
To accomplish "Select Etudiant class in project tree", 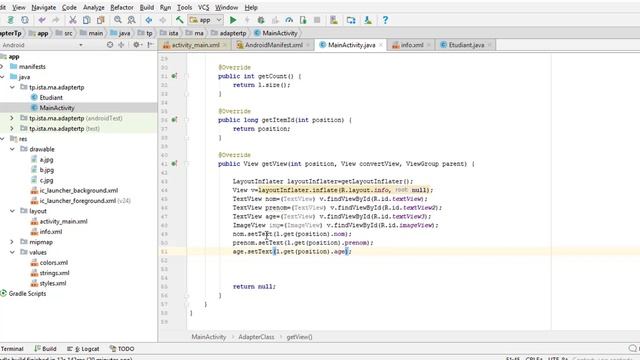I will [x=51, y=98].
